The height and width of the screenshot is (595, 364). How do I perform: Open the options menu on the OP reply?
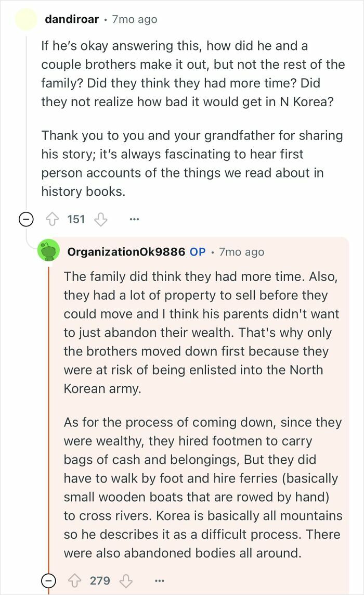[160, 580]
